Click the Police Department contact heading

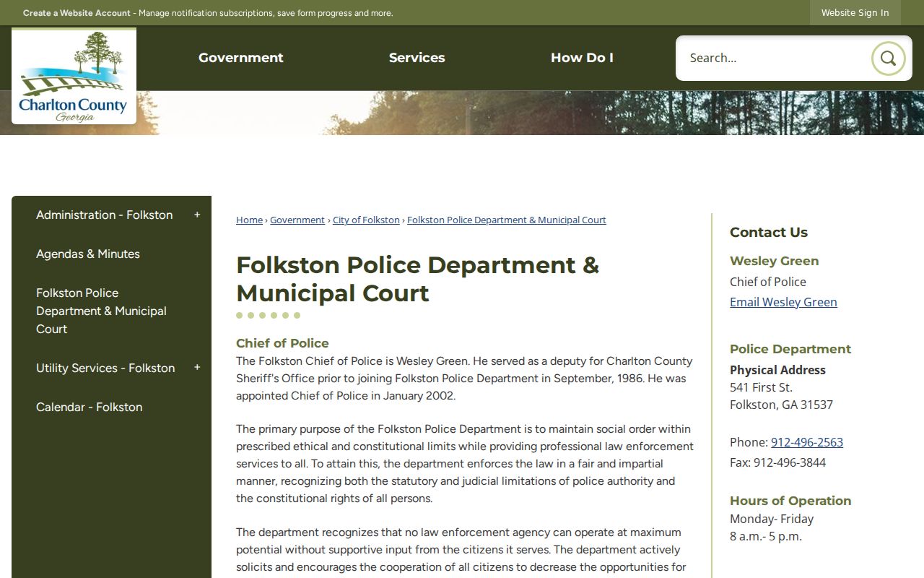coord(790,349)
